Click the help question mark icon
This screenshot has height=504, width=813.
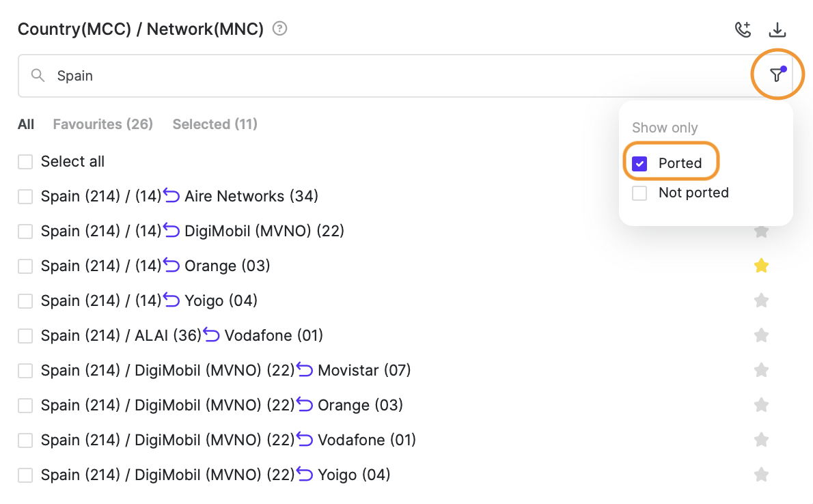click(x=279, y=29)
